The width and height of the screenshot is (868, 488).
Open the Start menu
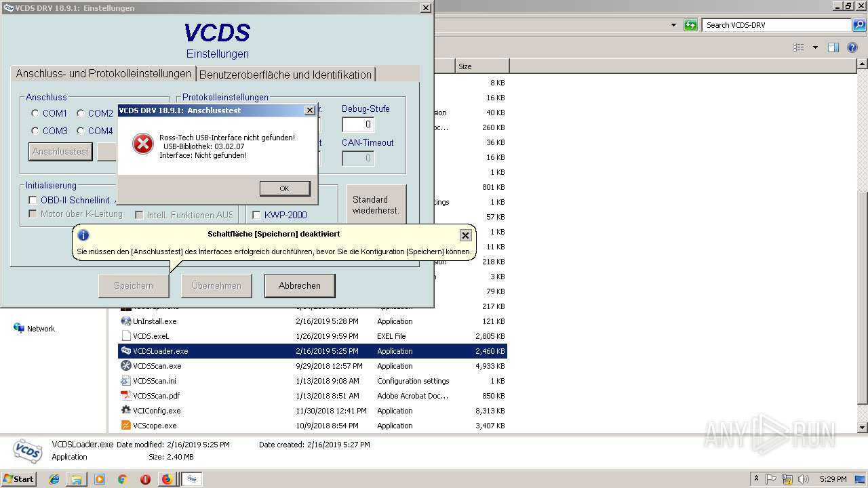click(x=19, y=479)
